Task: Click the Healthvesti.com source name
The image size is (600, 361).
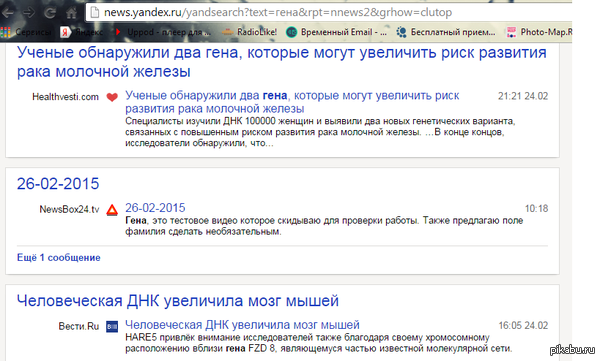Action: 65,97
